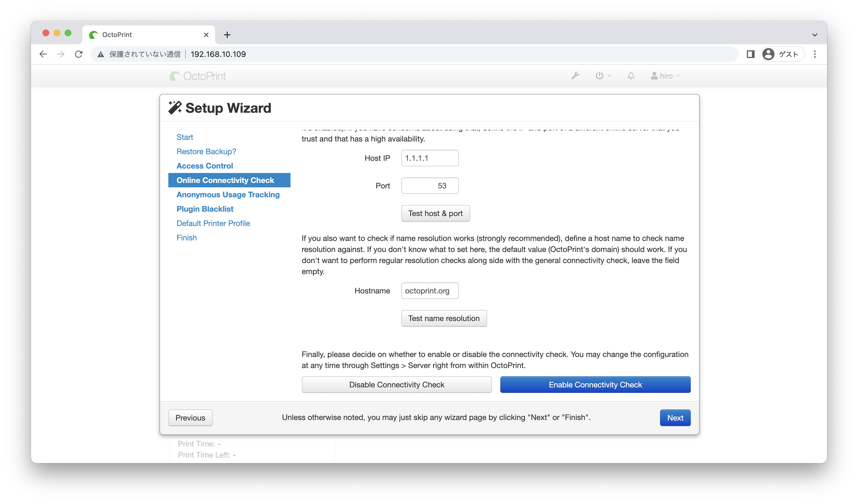Toggle the browser side panel icon
This screenshot has height=504, width=858.
tap(750, 54)
